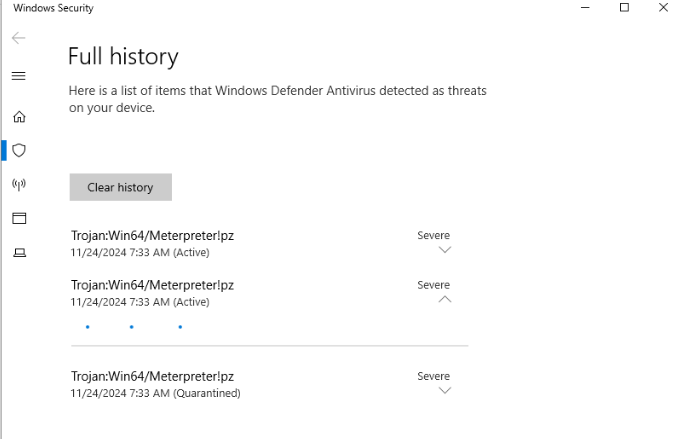Go back using the back arrow
The width and height of the screenshot is (679, 439).
19,38
